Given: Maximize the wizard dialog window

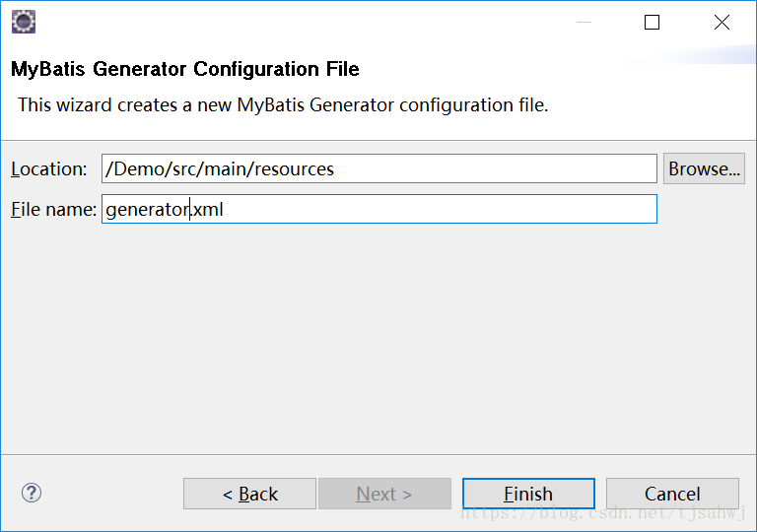Looking at the screenshot, I should (652, 23).
